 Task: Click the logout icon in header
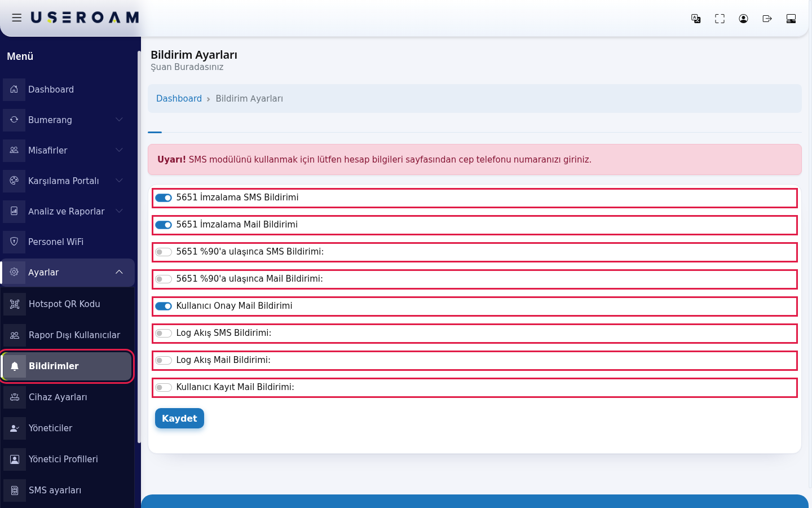767,19
